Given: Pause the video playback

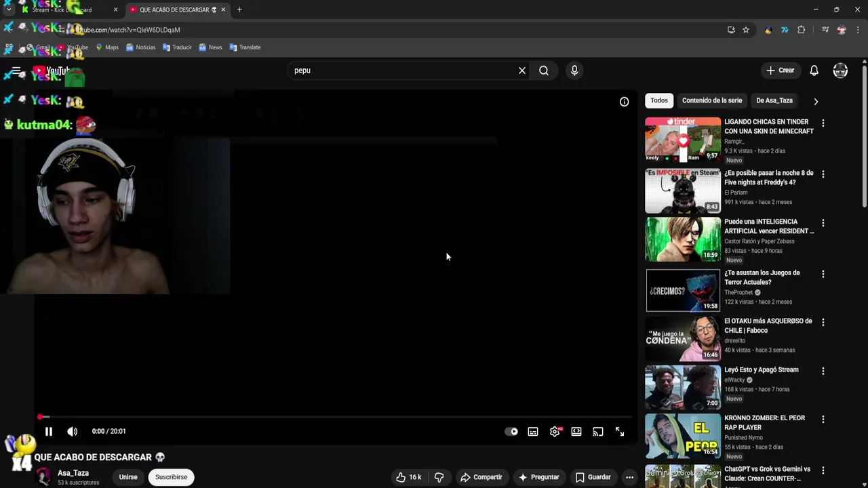Looking at the screenshot, I should click(49, 432).
